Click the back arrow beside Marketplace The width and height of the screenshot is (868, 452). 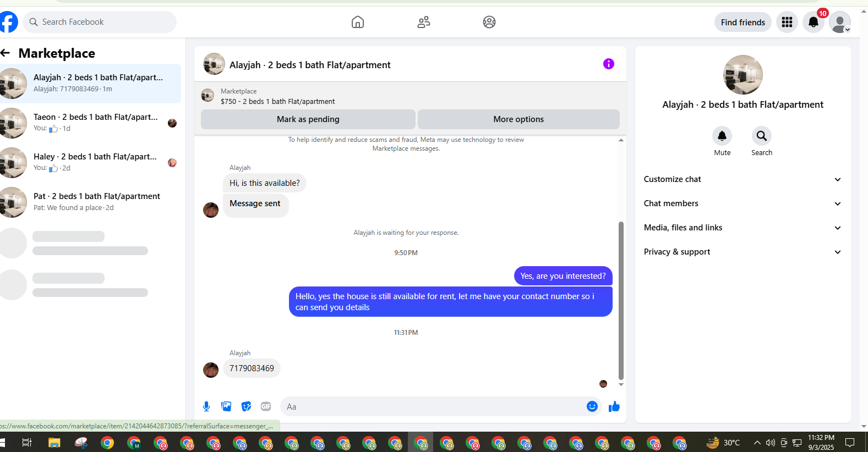click(6, 53)
